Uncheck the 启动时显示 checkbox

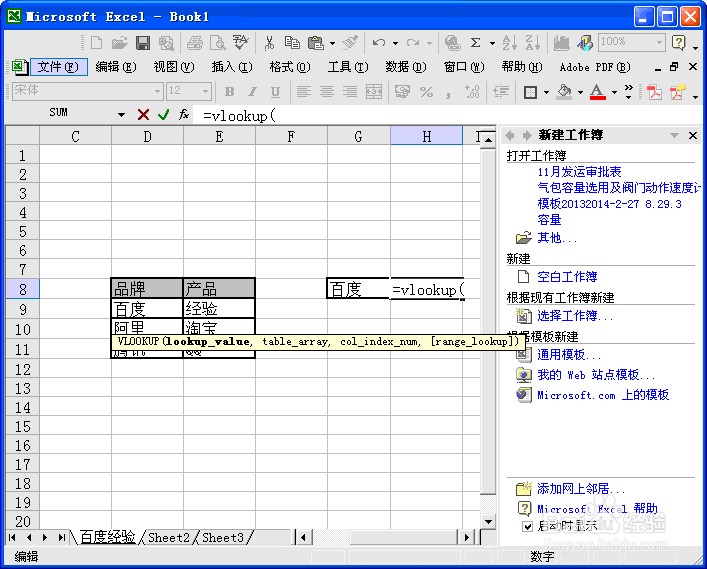527,526
